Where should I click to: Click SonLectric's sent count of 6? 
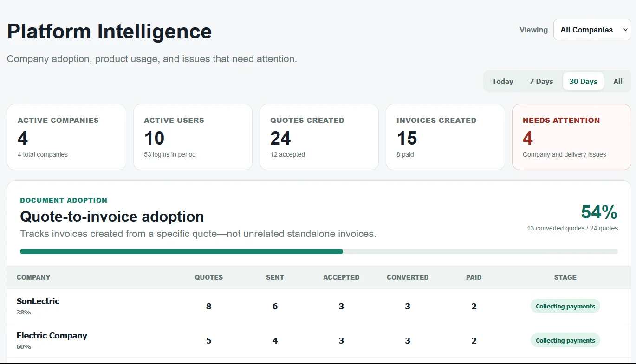pyautogui.click(x=275, y=306)
